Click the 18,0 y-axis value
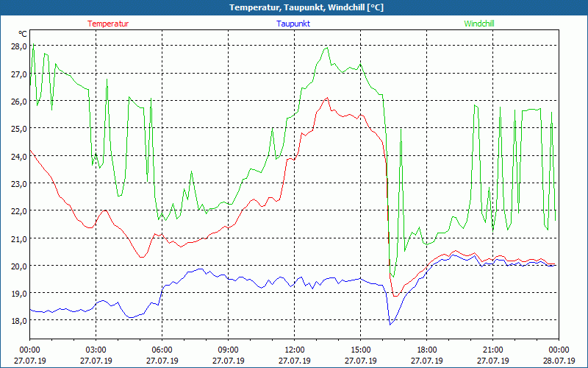This screenshot has width=588, height=368. (x=18, y=321)
